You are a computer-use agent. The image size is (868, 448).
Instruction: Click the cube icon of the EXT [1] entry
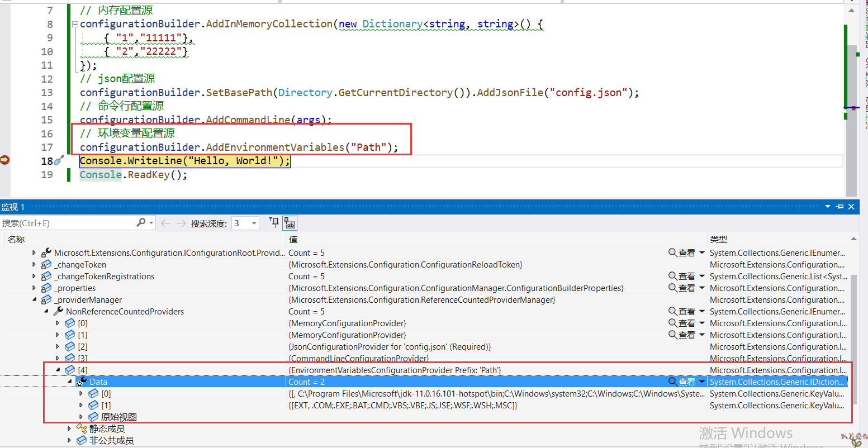pos(93,406)
